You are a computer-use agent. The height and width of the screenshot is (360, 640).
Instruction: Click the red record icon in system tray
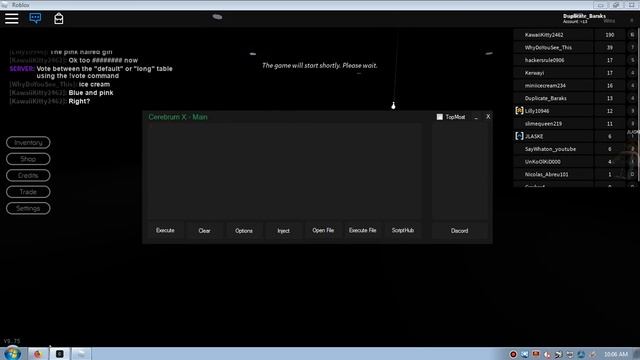513,354
